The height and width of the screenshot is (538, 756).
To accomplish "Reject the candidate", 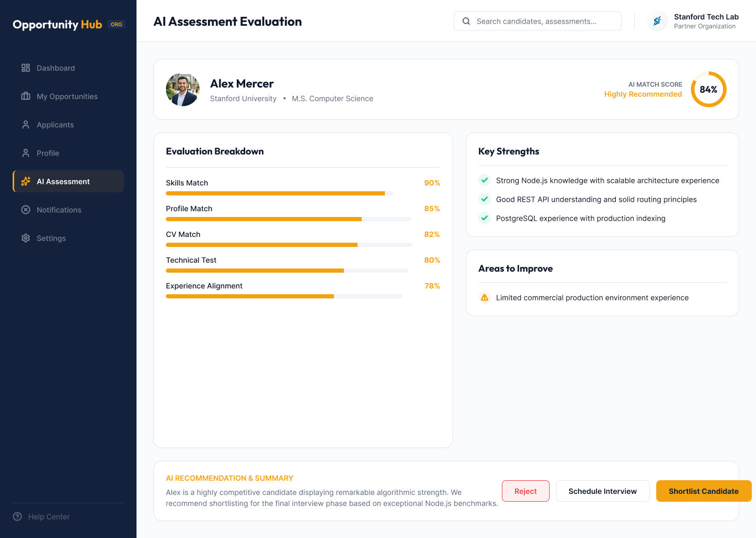I will [526, 491].
